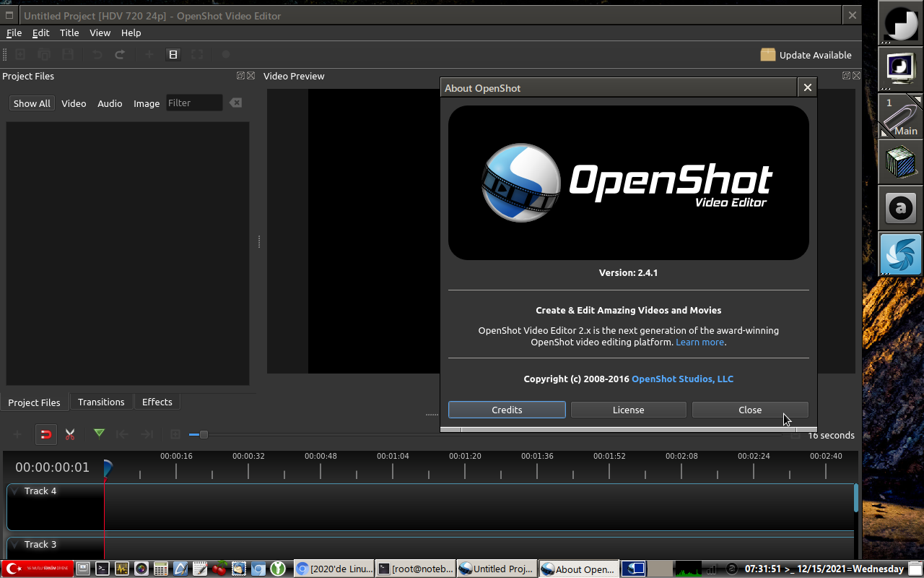Follow the Learn more link
This screenshot has width=924, height=578.
point(699,342)
